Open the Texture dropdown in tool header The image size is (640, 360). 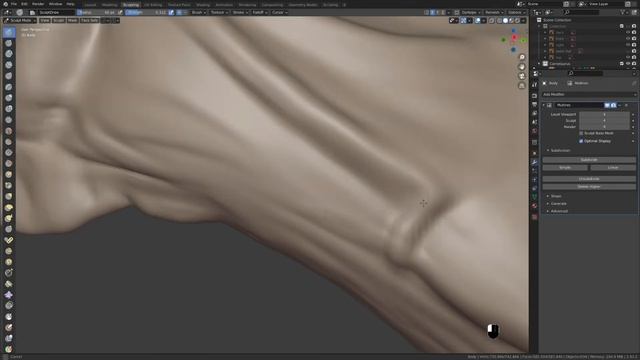tap(219, 12)
